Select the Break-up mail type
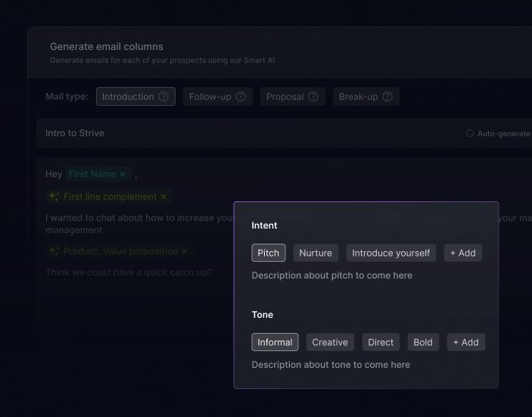Screen dimensions: 532x417 click(358, 97)
